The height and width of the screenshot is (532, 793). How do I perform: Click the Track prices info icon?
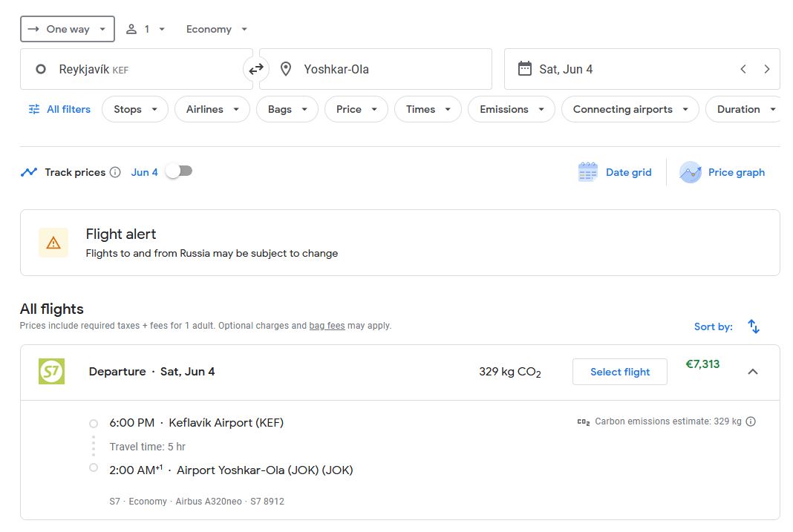(115, 172)
